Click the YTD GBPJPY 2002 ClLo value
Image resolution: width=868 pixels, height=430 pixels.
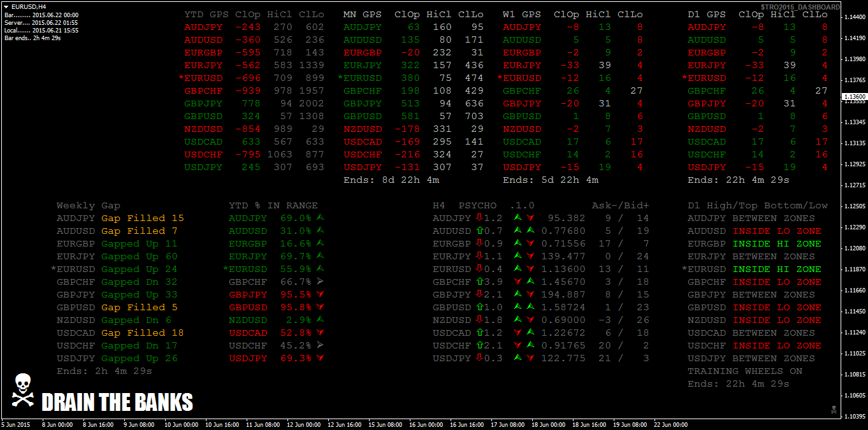coord(312,103)
